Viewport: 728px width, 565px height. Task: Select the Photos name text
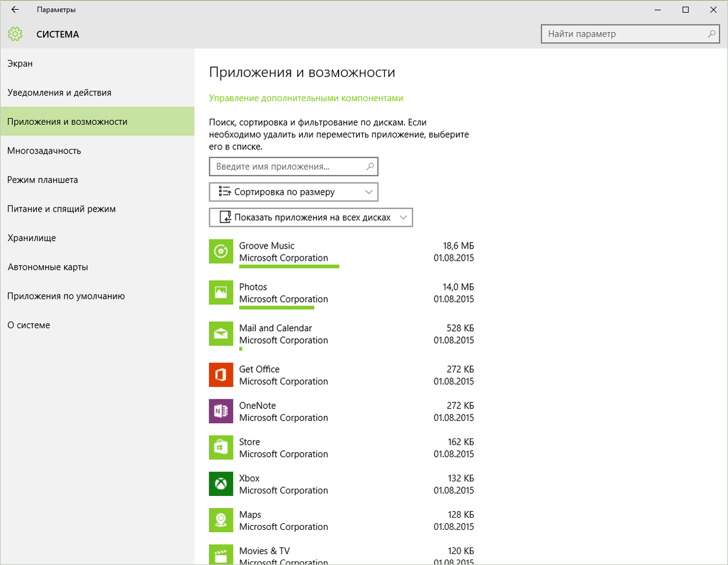click(x=253, y=287)
